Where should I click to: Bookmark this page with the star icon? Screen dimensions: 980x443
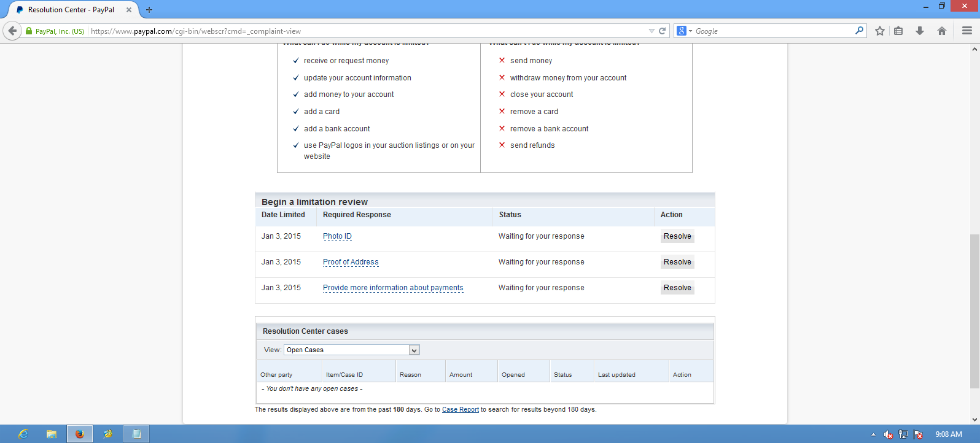[880, 31]
